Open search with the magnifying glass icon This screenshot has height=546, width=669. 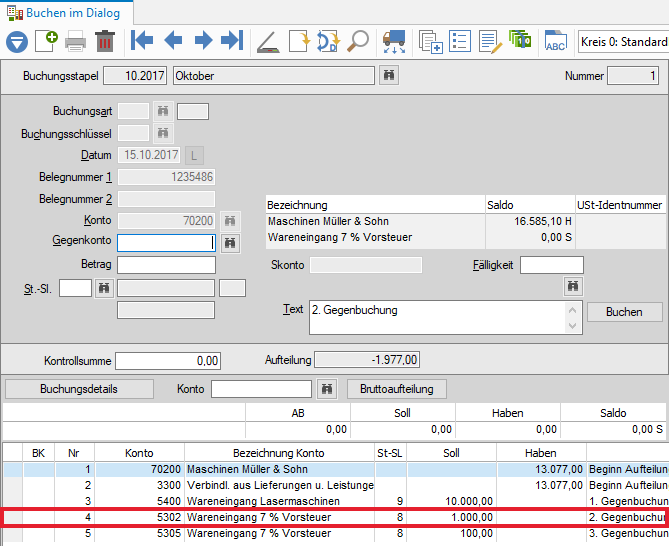pos(358,41)
